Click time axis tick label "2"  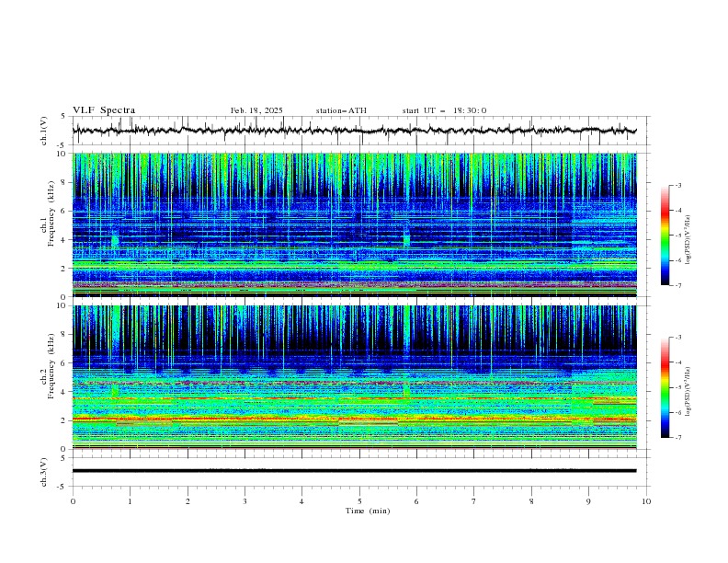tap(188, 501)
